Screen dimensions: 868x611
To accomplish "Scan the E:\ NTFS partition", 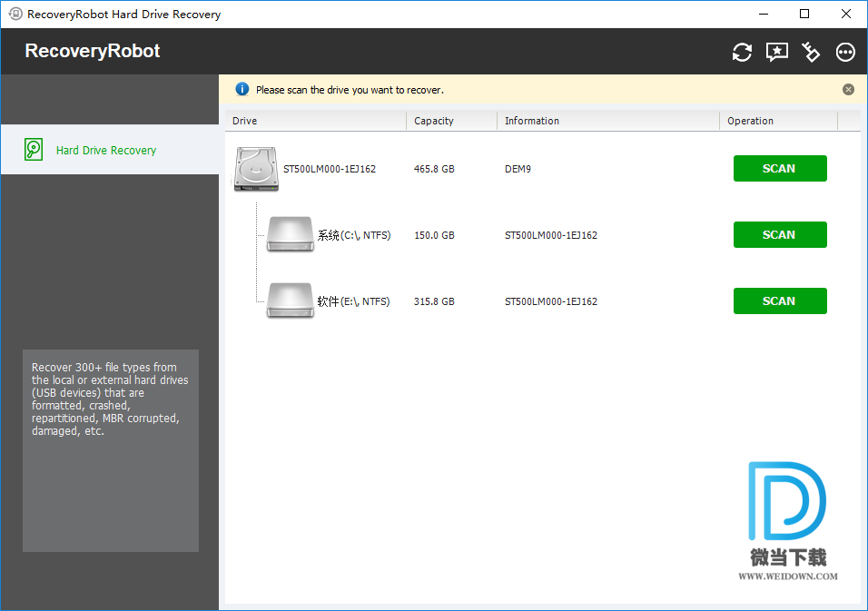I will pos(780,301).
